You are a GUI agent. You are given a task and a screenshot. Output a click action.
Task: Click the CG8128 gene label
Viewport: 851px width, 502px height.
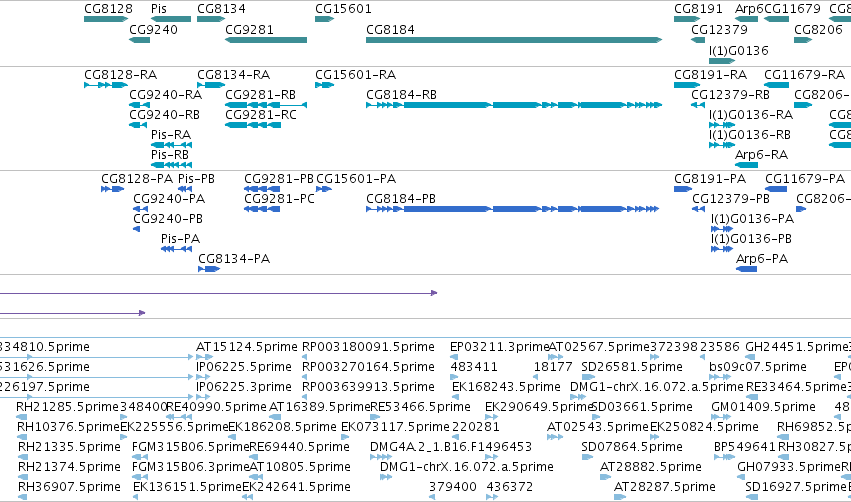(x=108, y=9)
